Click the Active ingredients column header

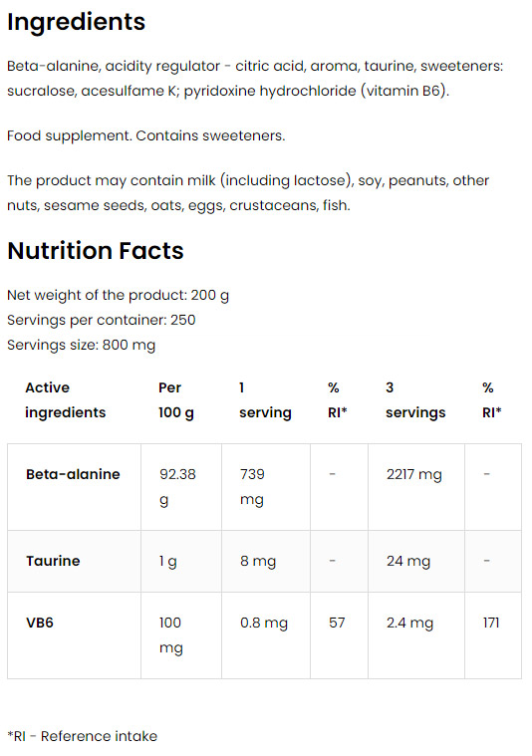point(65,400)
